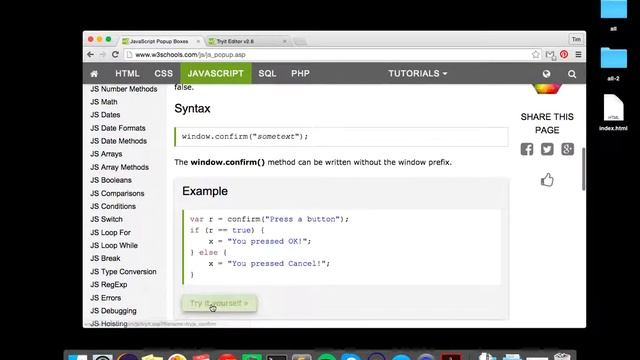
Task: Open JS Arrays link
Action: (106, 154)
